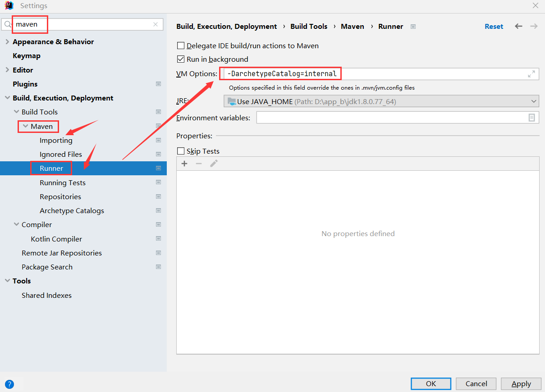Open Repositories settings
Viewport: 545px width, 392px height.
[x=60, y=196]
